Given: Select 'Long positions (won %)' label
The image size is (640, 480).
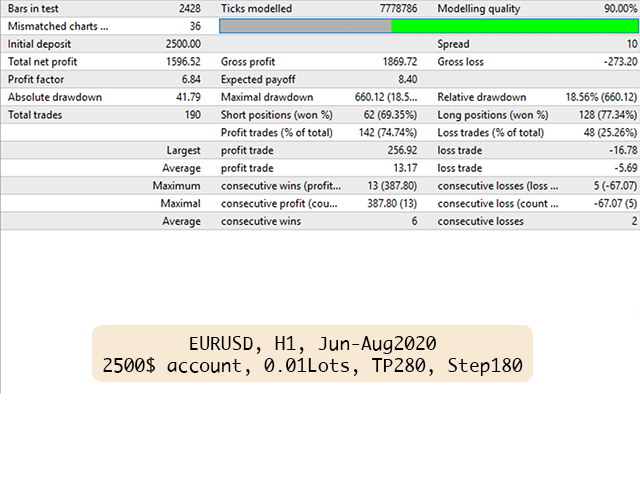Looking at the screenshot, I should [493, 115].
